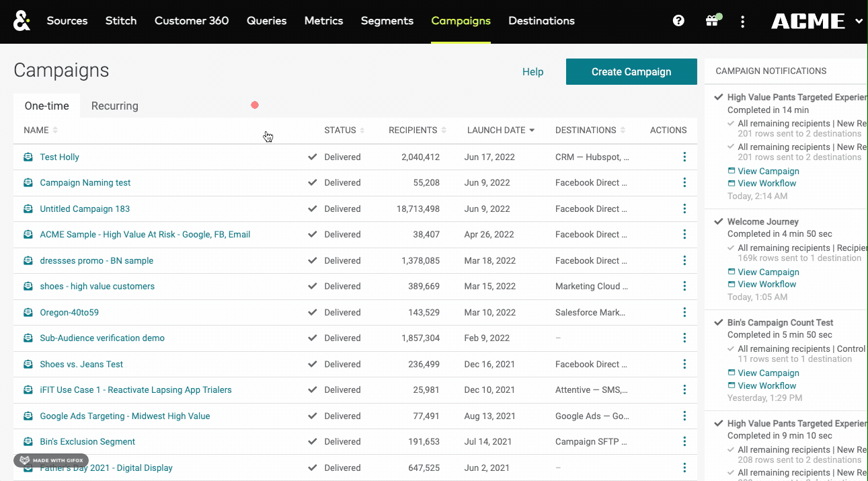Screen dimensions: 868x481
Task: Open the Help link
Action: click(x=533, y=72)
